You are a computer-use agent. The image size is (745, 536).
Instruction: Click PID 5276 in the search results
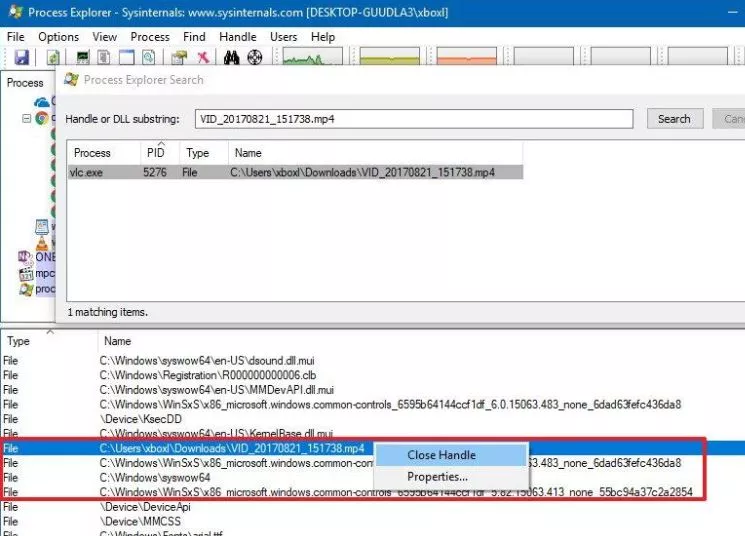155,172
